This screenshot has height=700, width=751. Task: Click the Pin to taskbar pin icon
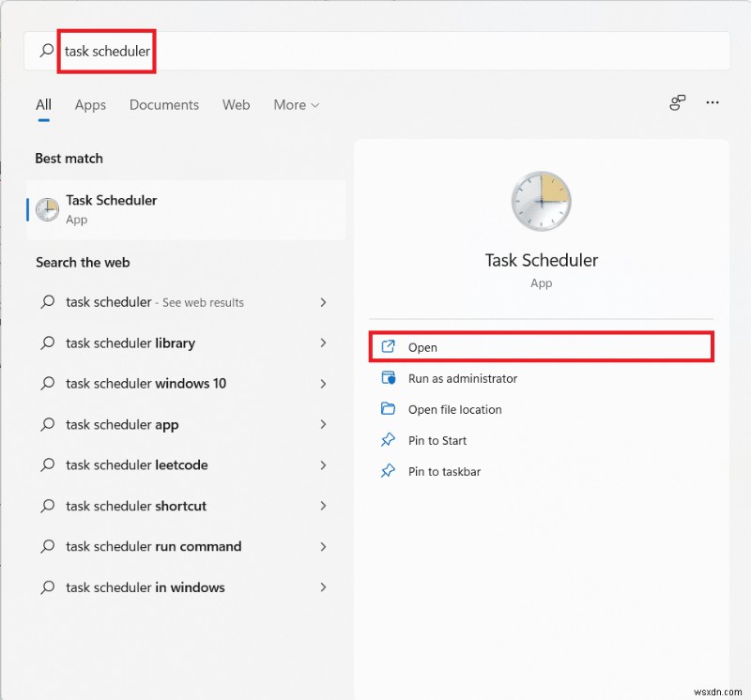[x=388, y=471]
